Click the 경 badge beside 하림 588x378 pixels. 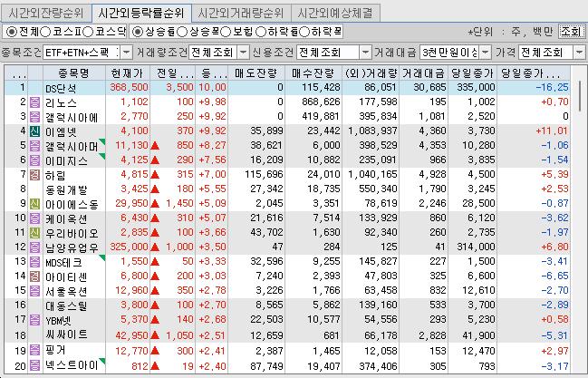(34, 175)
